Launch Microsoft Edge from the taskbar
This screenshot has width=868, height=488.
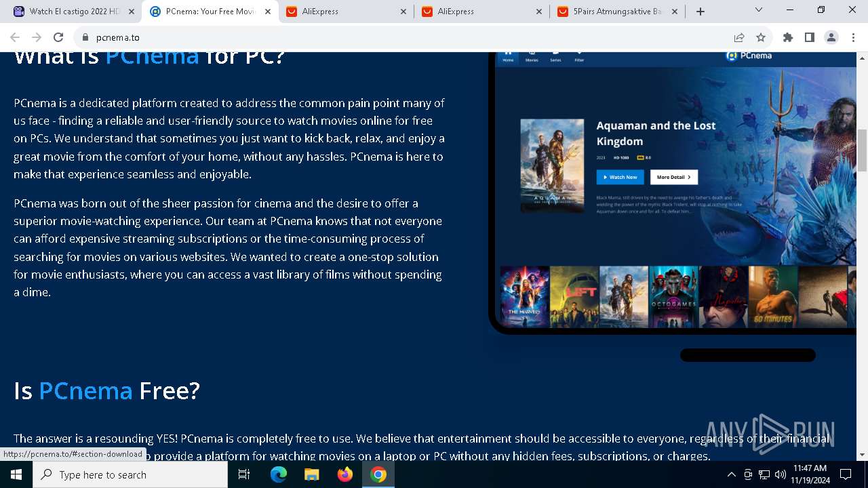click(279, 474)
